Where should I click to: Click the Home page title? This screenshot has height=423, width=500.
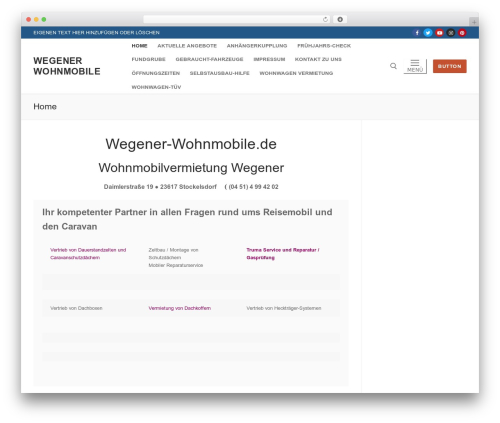45,107
